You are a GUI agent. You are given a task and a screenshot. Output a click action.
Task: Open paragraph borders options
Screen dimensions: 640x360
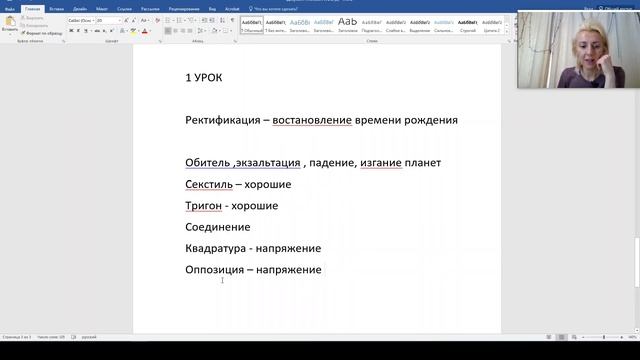tap(226, 31)
